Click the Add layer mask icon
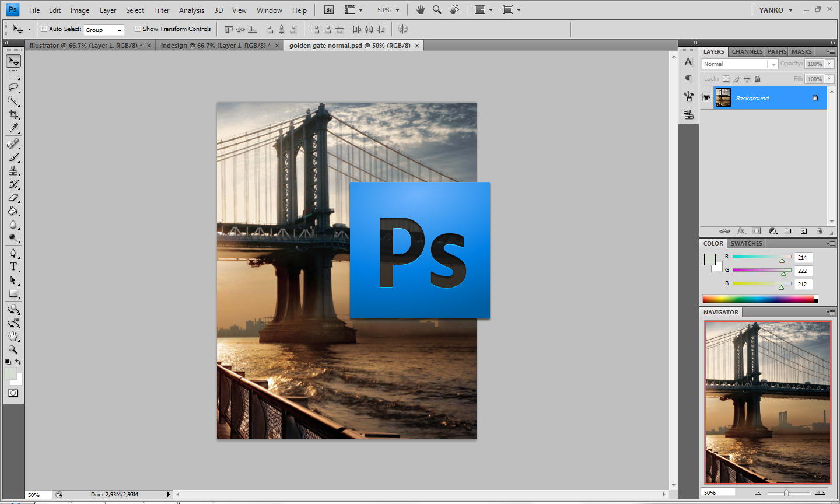 tap(757, 232)
